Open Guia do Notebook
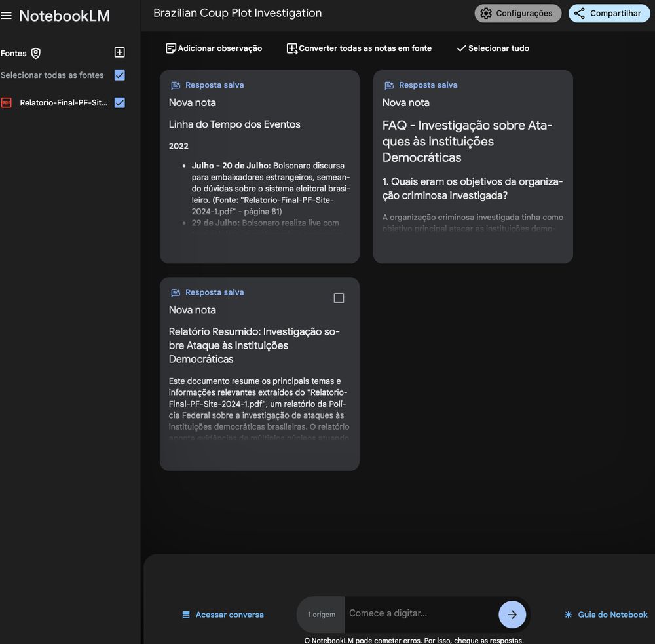 click(606, 615)
